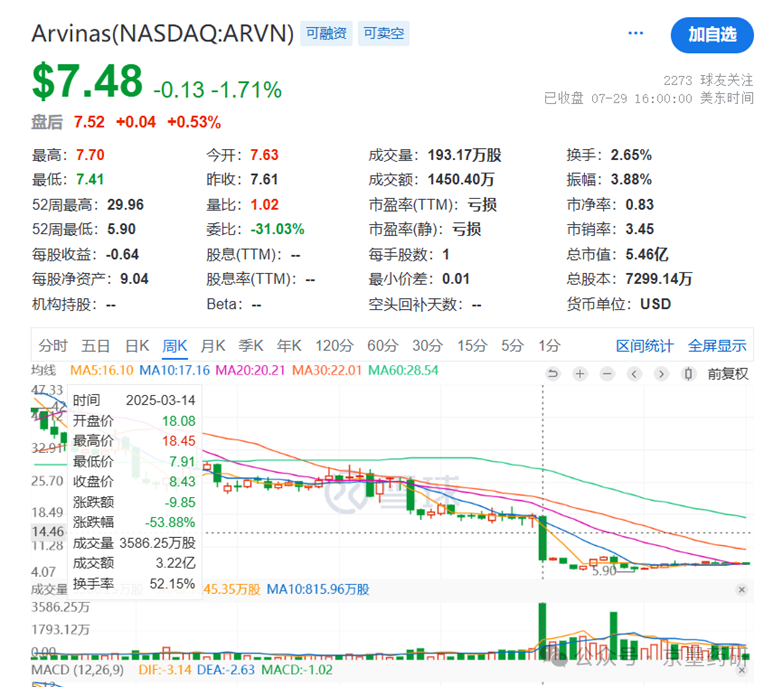Image resolution: width=773 pixels, height=687 pixels.
Task: Click the chart reset (undo arrow) icon
Action: click(553, 374)
